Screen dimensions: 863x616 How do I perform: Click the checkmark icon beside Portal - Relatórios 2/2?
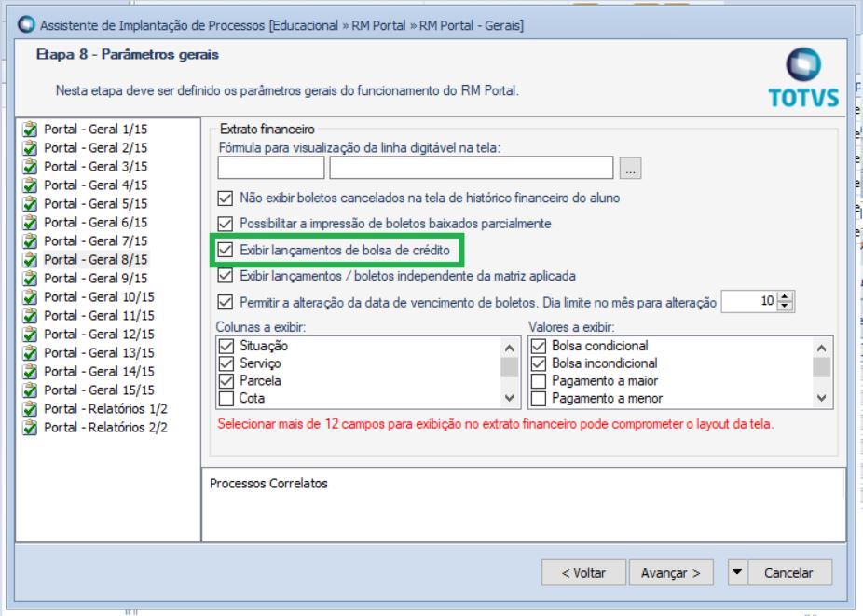[30, 428]
